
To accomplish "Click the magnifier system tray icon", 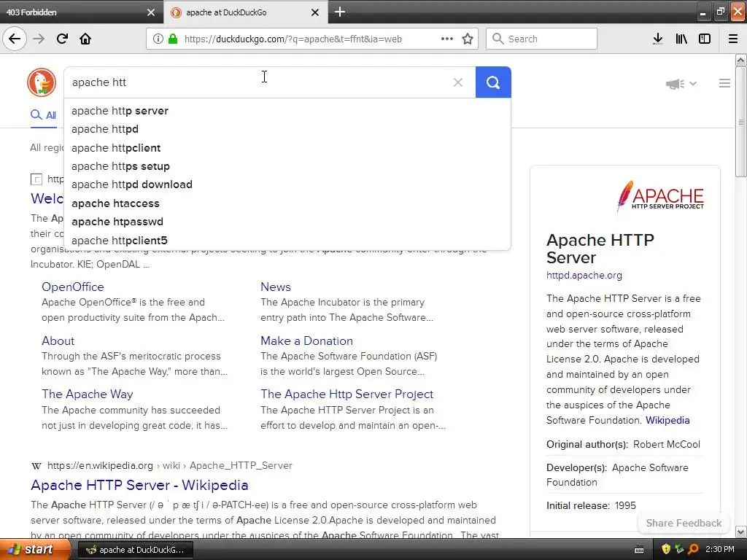I will point(693,550).
